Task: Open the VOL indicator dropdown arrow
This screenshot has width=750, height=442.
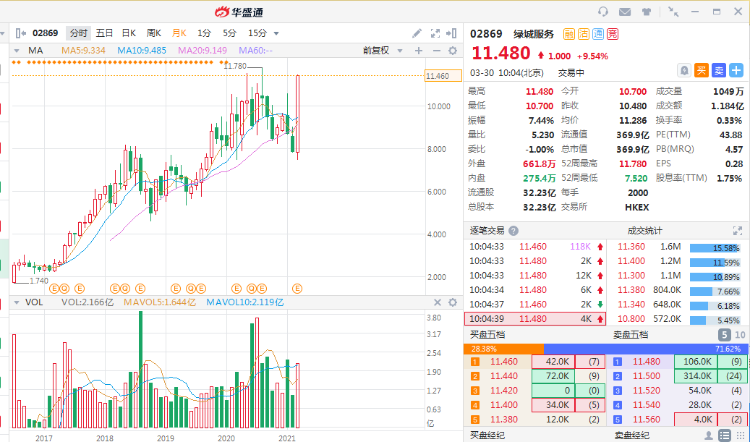Action: tap(17, 301)
